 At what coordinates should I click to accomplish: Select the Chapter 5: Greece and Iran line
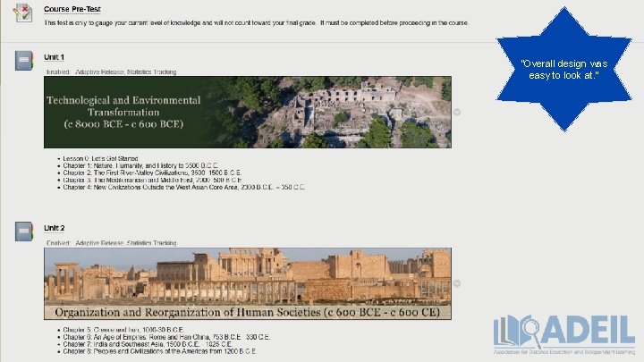(123, 330)
